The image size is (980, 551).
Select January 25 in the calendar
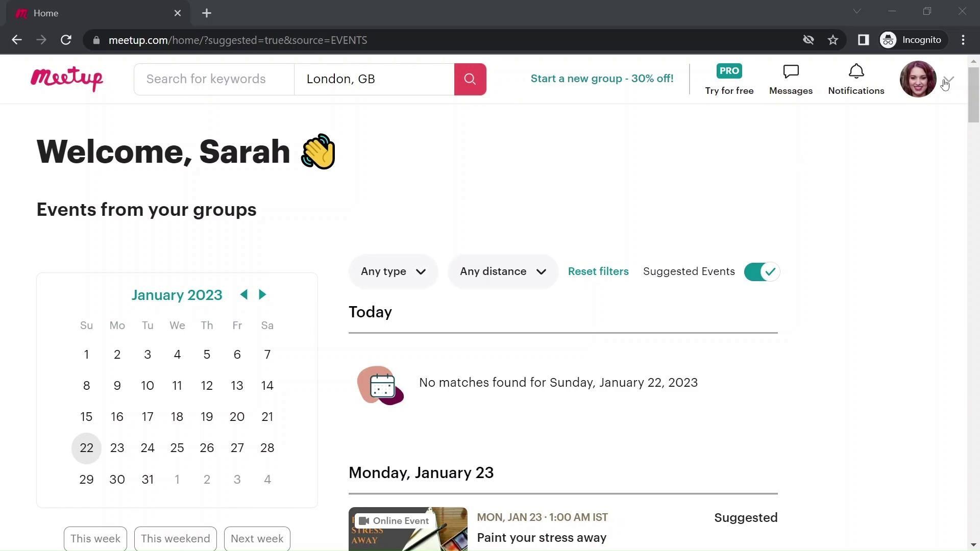(x=177, y=448)
